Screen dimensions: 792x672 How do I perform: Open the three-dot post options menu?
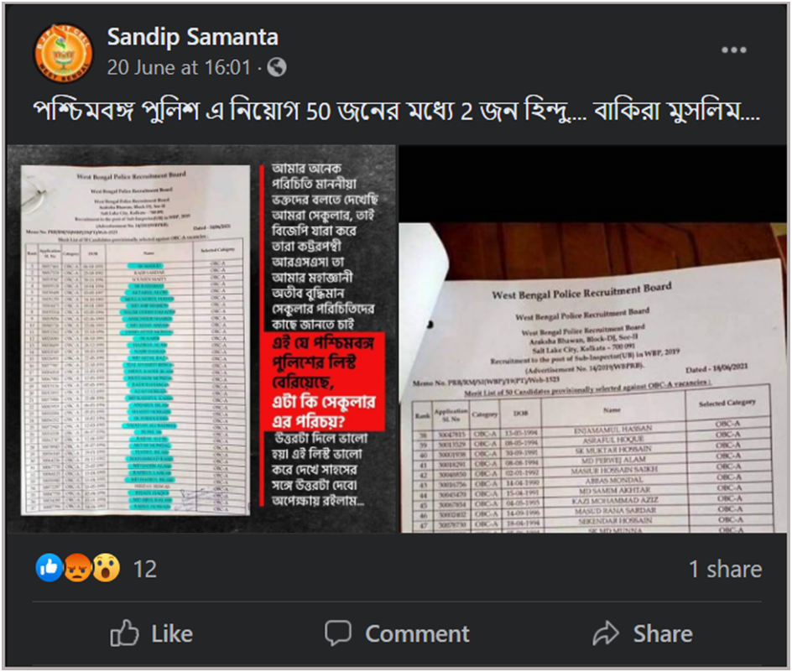pos(733,50)
